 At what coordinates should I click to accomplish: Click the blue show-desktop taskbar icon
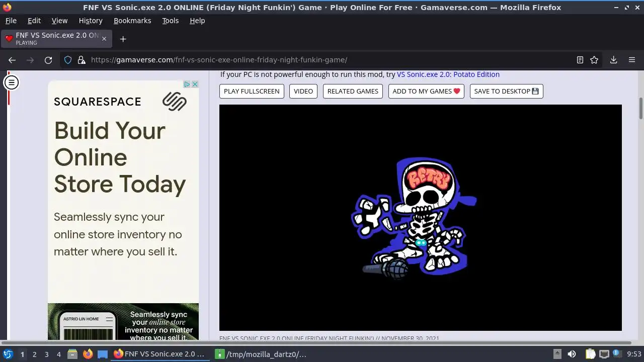click(x=103, y=354)
